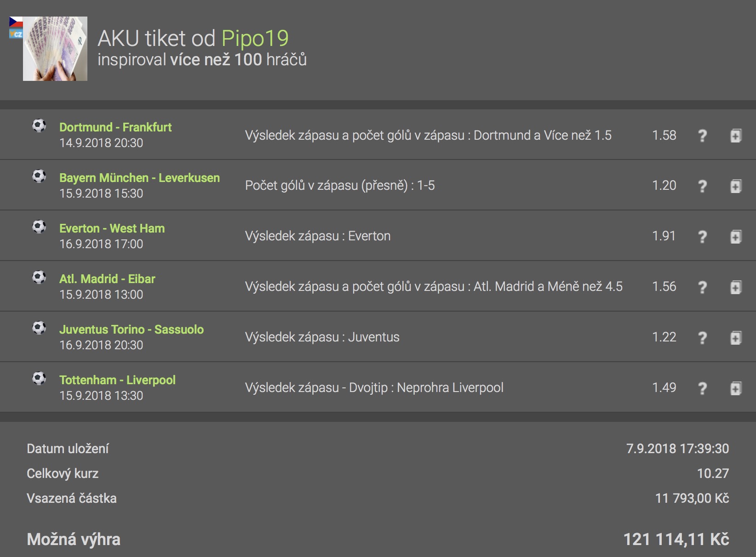Screen dimensions: 756x557
Task: Open the Juventus Torino - Sassuolo match link
Action: click(x=132, y=330)
